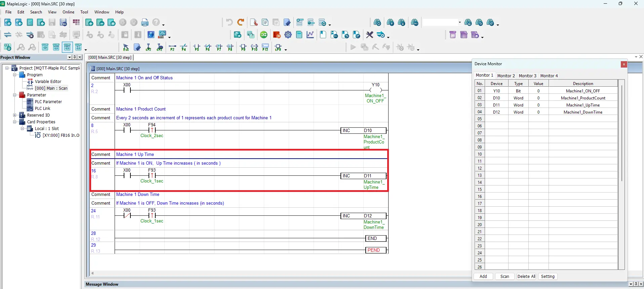Click the orange Redo arrow icon

tap(241, 23)
